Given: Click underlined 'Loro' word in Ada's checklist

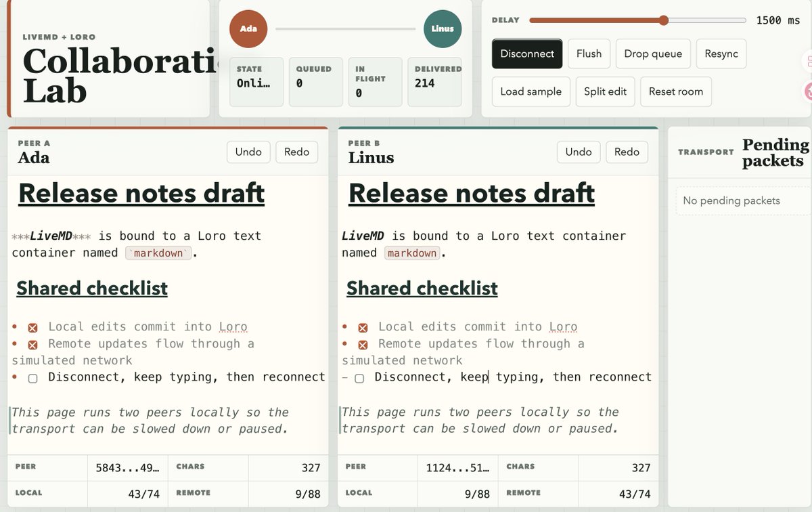Looking at the screenshot, I should (233, 327).
